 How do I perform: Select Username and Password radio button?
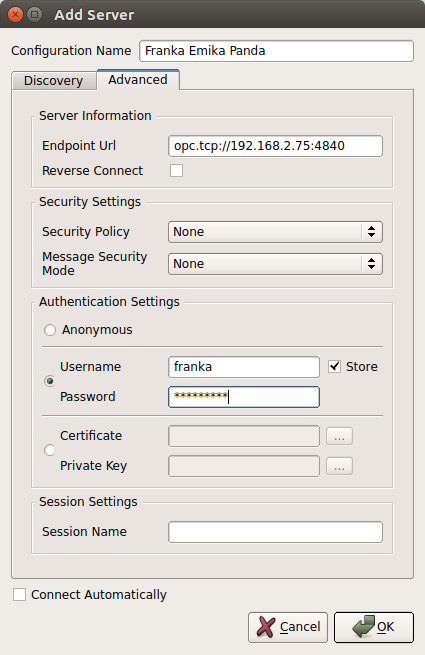[x=50, y=381]
